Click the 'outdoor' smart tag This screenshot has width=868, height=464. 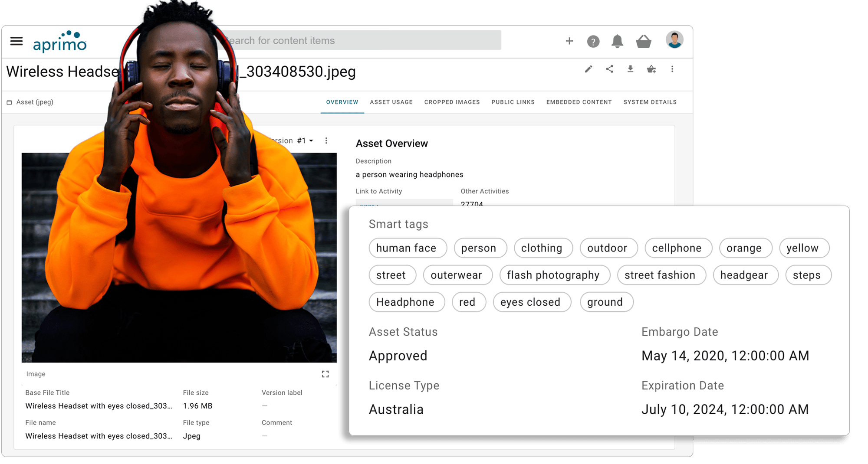[x=608, y=248]
